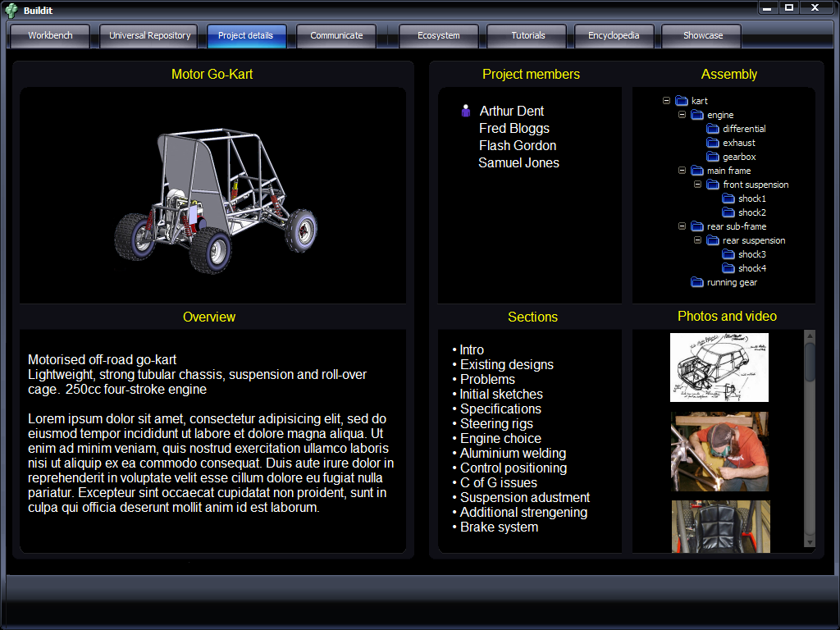Collapse the engine tree node

[x=682, y=115]
